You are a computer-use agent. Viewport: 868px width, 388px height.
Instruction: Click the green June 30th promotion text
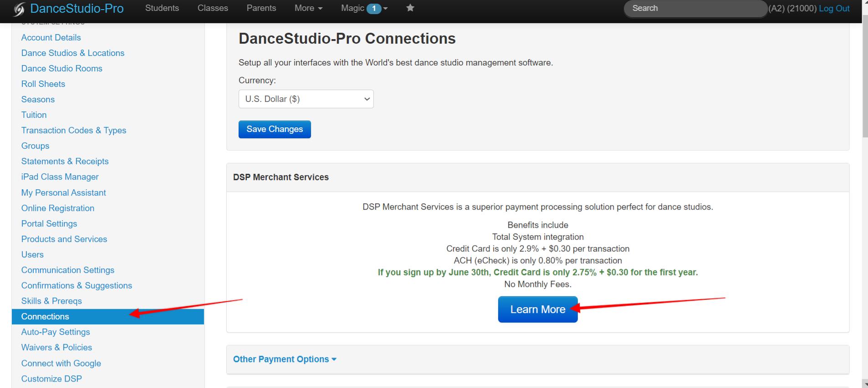tap(538, 272)
